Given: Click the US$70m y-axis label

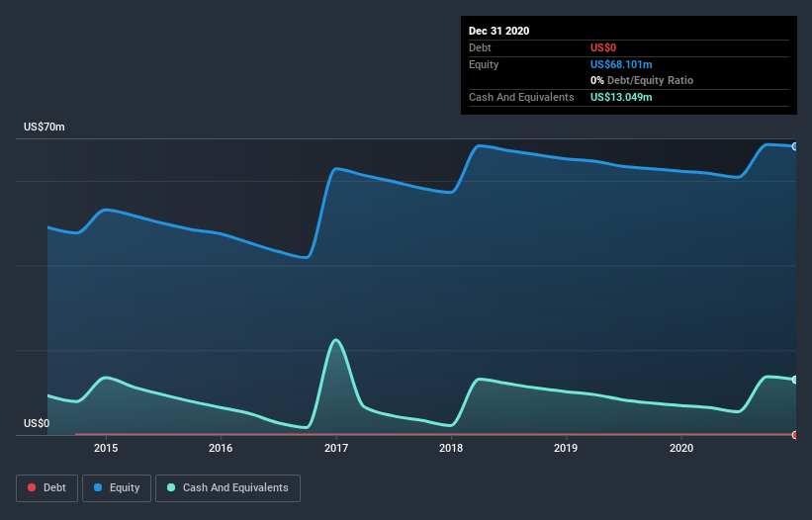Looking at the screenshot, I should (x=45, y=127).
